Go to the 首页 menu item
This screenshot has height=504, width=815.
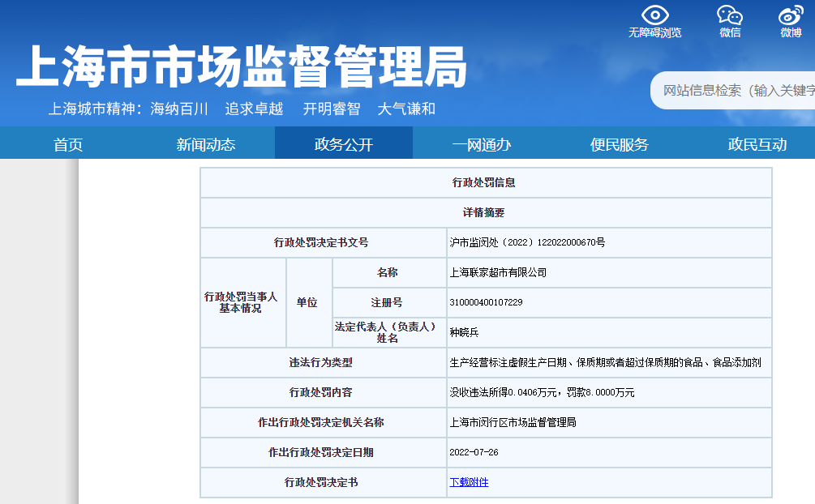pyautogui.click(x=68, y=144)
